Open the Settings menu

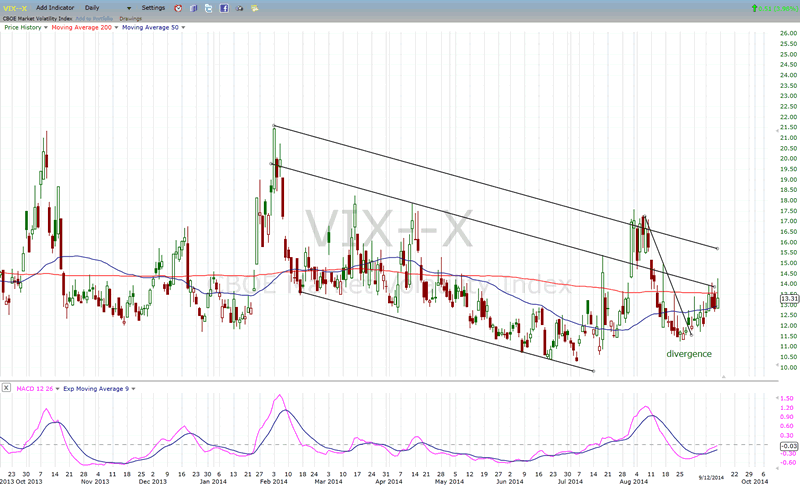[x=153, y=8]
